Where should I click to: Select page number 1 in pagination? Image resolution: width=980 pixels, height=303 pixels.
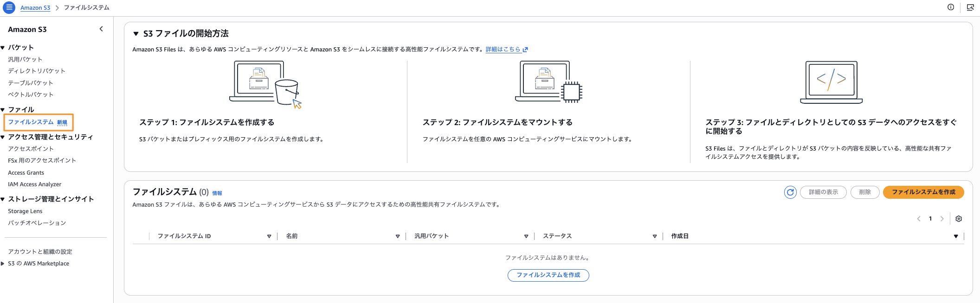[x=930, y=219]
